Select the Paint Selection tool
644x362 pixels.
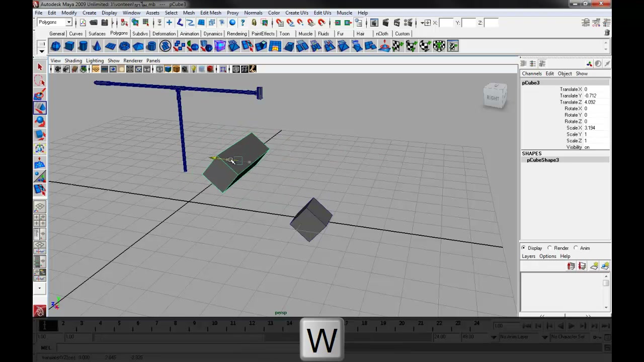tap(40, 95)
